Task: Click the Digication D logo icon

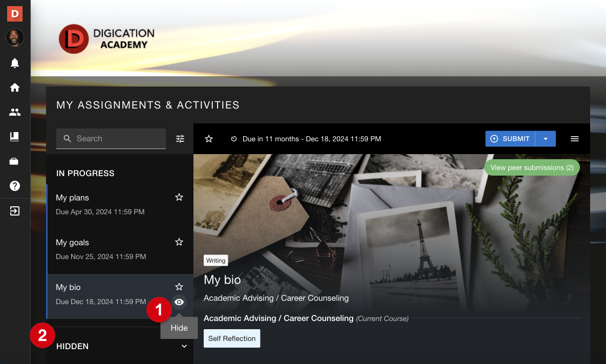Action: (x=15, y=13)
